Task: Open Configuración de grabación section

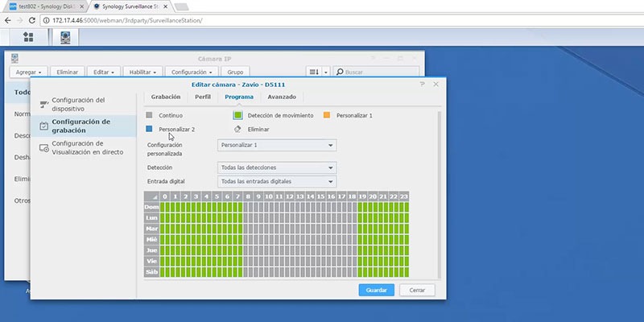Action: (84, 126)
